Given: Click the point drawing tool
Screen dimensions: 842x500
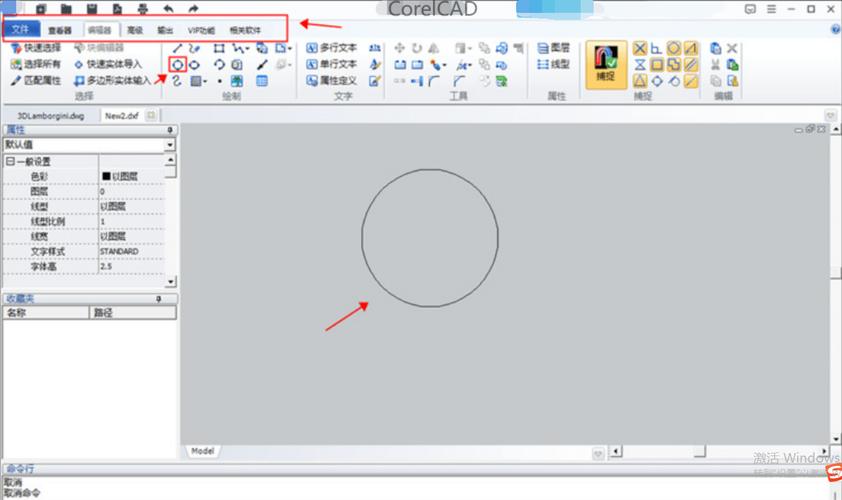Looking at the screenshot, I should 220,81.
